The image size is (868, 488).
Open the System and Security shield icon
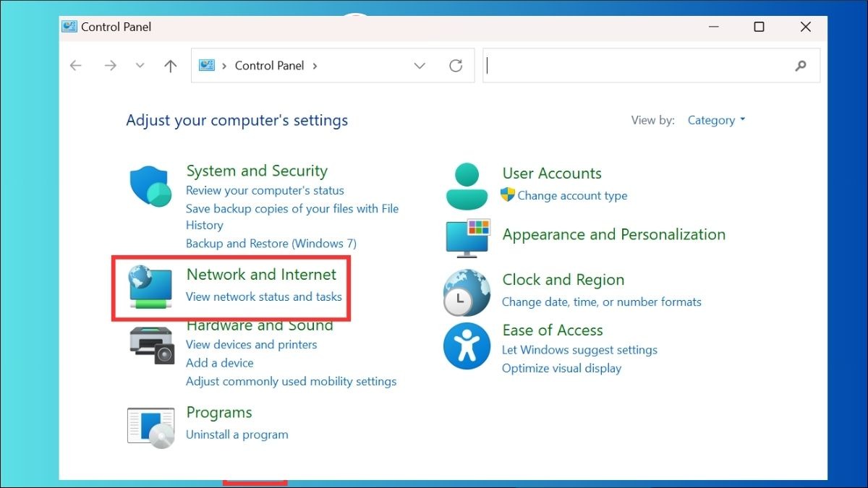pyautogui.click(x=150, y=186)
